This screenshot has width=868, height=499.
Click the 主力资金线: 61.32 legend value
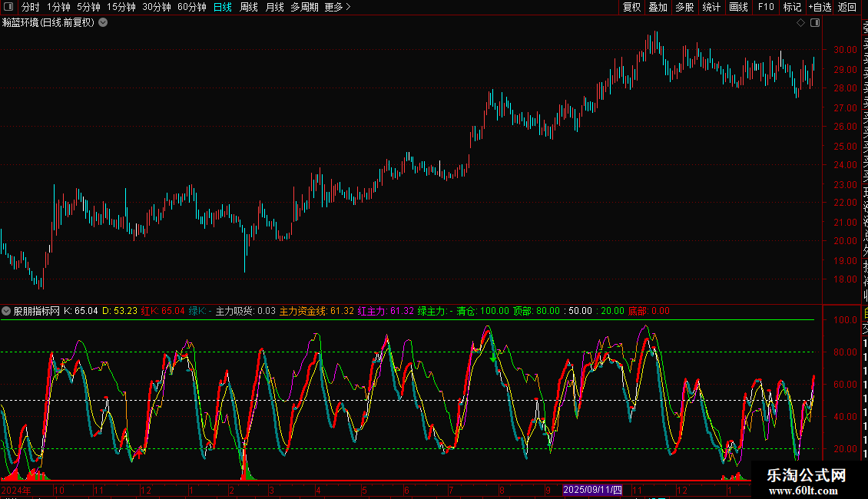point(316,311)
